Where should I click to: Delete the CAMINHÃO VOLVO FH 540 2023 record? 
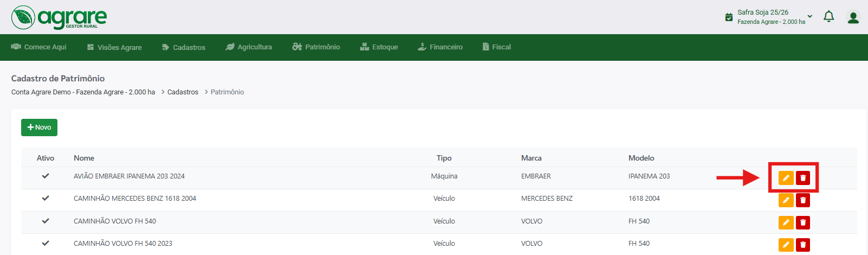[803, 245]
